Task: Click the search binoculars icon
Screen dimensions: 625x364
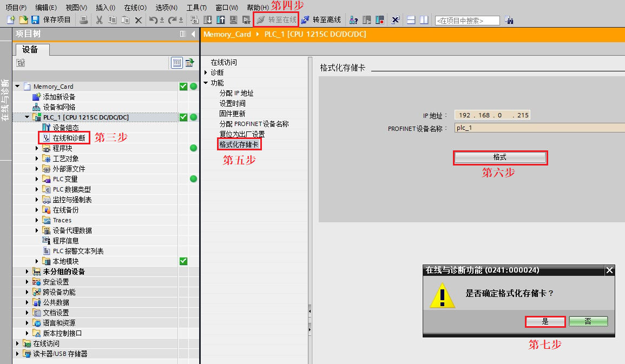Action: [509, 20]
